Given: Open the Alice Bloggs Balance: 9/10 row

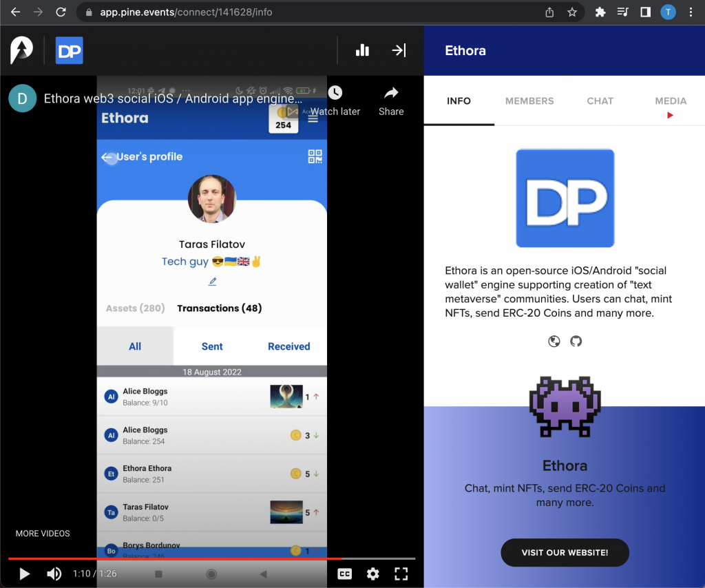Looking at the screenshot, I should click(x=212, y=397).
